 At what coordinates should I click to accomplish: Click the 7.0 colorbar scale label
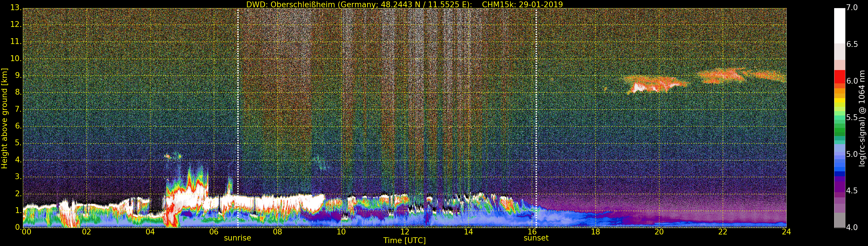click(x=852, y=8)
